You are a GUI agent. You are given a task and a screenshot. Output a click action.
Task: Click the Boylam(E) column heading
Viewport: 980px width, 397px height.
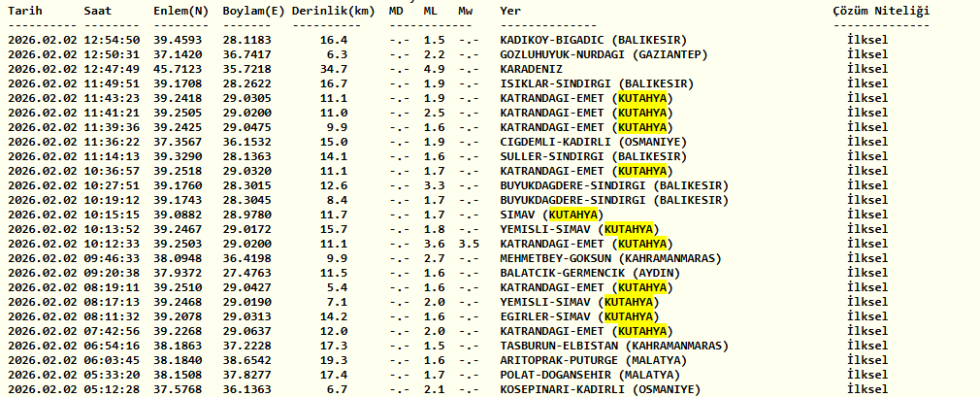[x=253, y=10]
